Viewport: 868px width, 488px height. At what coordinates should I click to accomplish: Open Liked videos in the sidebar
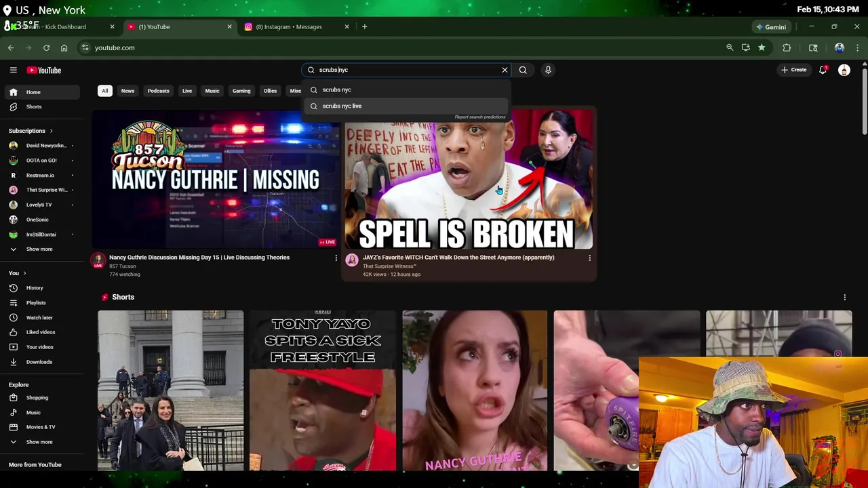click(x=41, y=332)
